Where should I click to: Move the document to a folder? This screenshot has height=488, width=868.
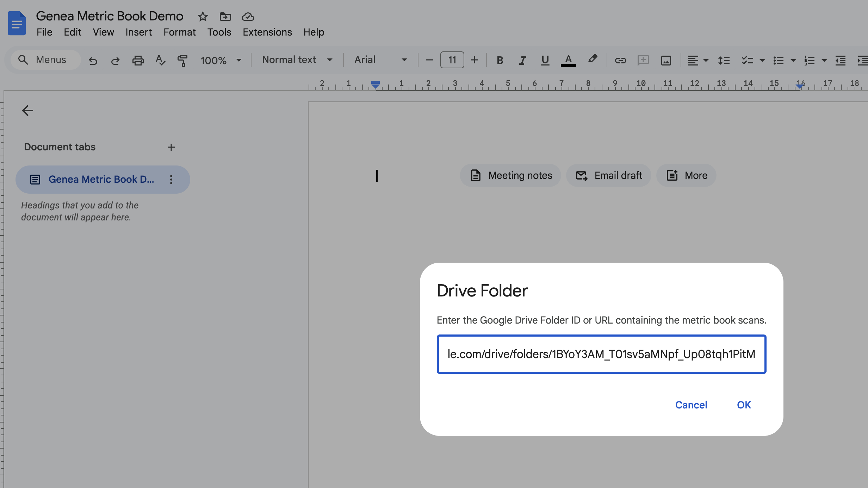click(225, 16)
